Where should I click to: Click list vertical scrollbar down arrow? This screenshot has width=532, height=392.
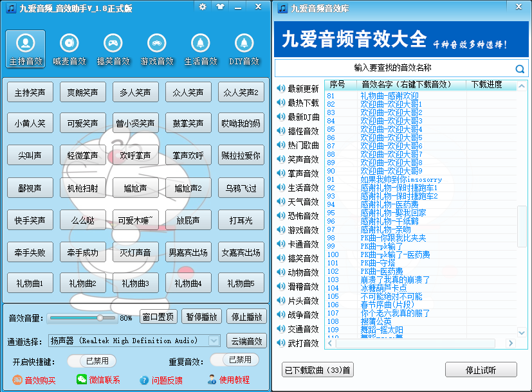522,332
